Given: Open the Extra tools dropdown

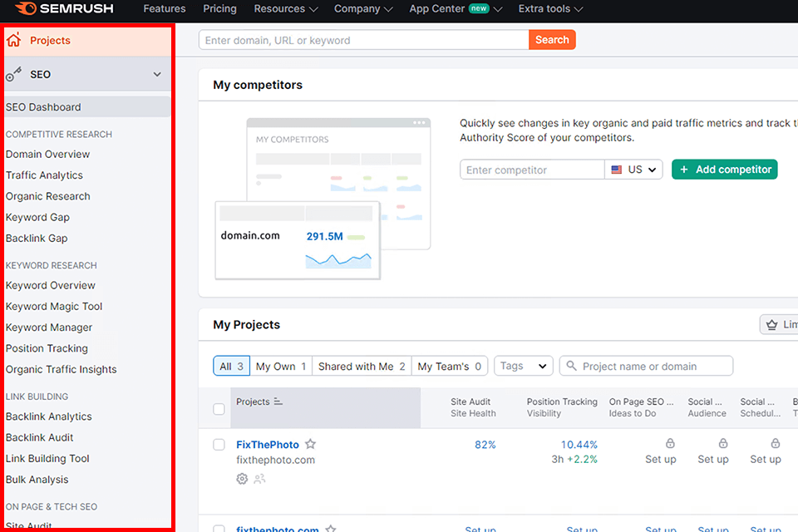Looking at the screenshot, I should point(550,8).
